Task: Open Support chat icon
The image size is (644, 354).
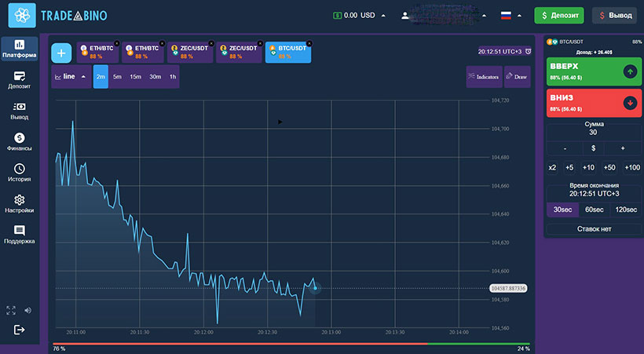Action: (x=19, y=235)
